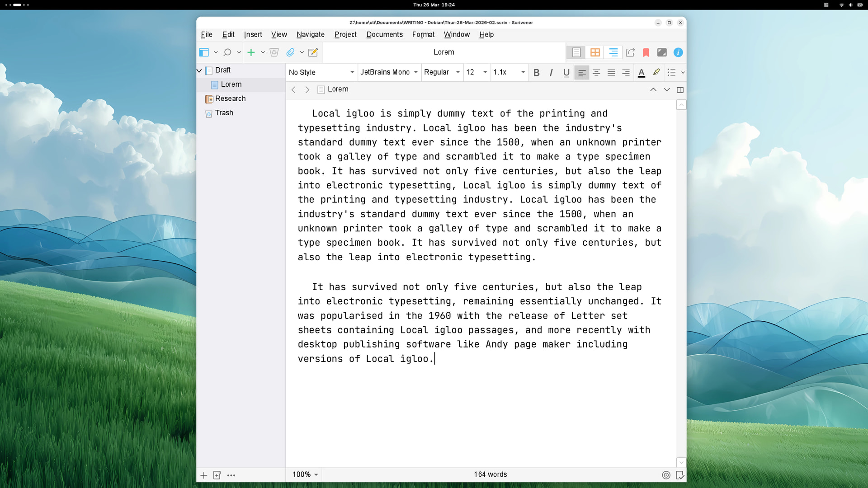
Task: Open the Inspector info icon
Action: [678, 52]
